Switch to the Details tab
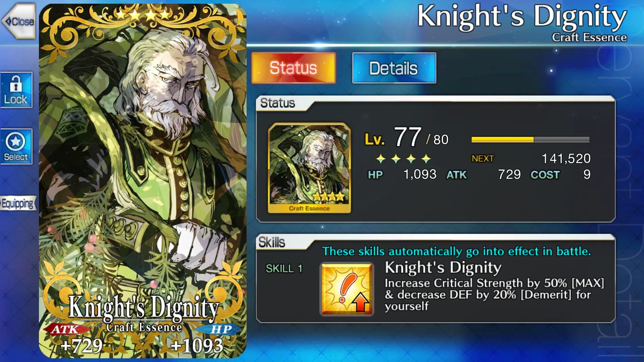The image size is (644, 362). click(x=394, y=68)
